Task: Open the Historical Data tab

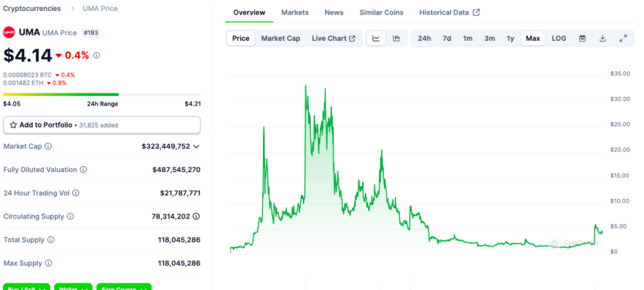Action: coord(449,12)
